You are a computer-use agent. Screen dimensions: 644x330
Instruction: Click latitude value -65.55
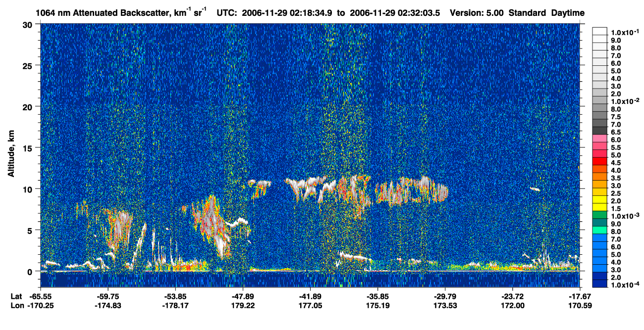pos(41,296)
